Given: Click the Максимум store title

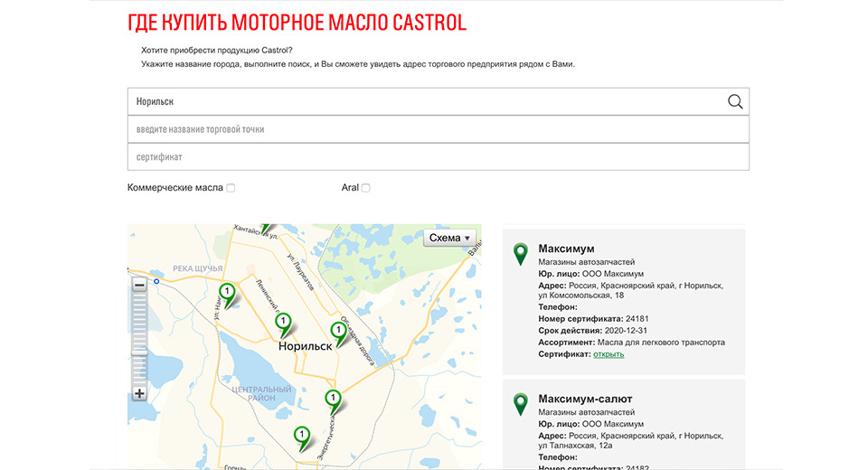Looking at the screenshot, I should point(566,249).
